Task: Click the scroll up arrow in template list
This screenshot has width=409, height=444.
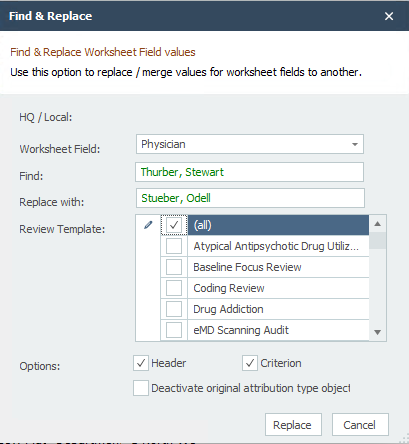Action: tap(377, 224)
